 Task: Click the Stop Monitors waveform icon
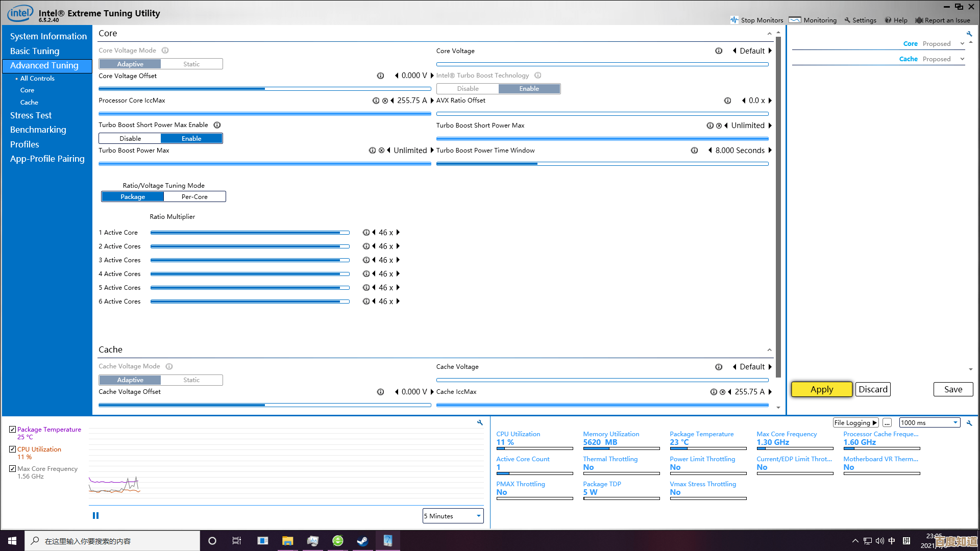[x=734, y=20]
